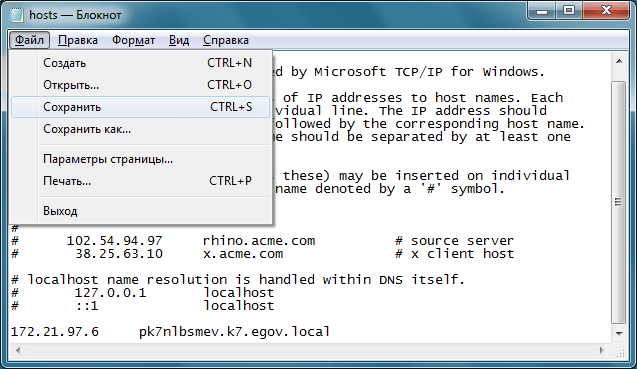Viewport: 637px width, 369px height.
Task: Click the horizontal scrollbar right arrow
Action: (x=602, y=350)
